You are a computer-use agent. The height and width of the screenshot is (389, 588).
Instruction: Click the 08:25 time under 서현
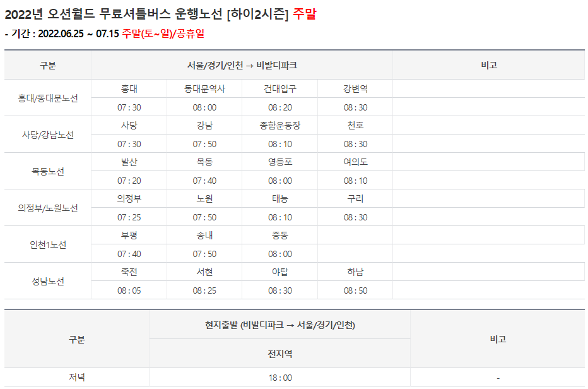coord(204,290)
